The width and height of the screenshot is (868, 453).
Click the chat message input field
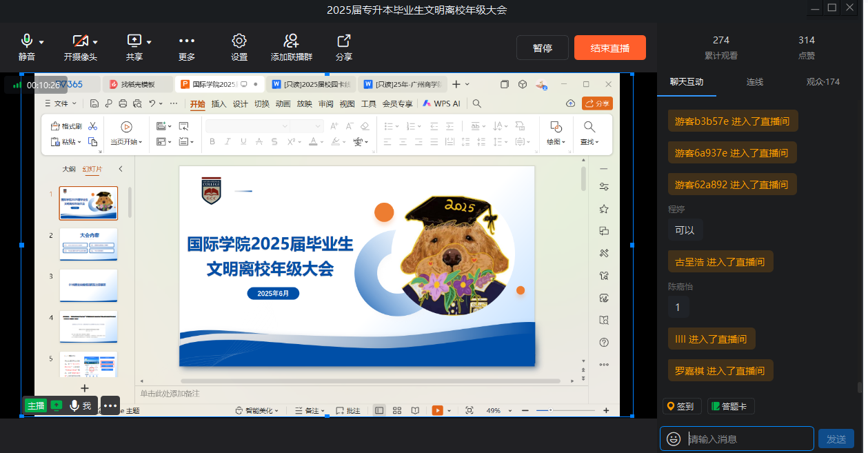748,439
